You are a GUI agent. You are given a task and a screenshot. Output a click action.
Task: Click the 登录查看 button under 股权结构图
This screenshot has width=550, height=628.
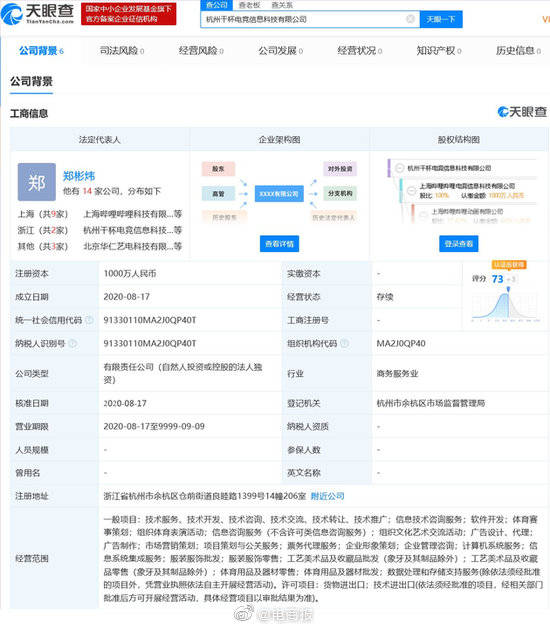tap(459, 244)
